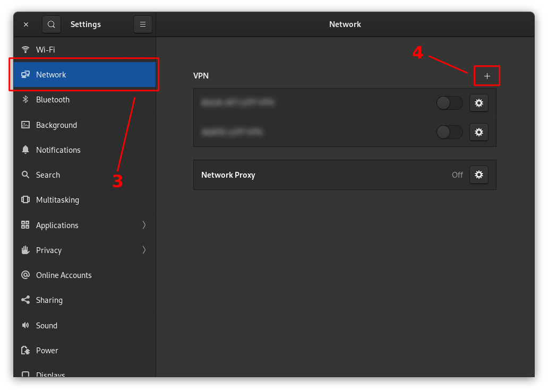Click the Sound speaker icon in sidebar
Image resolution: width=548 pixels, height=392 pixels.
pos(25,325)
